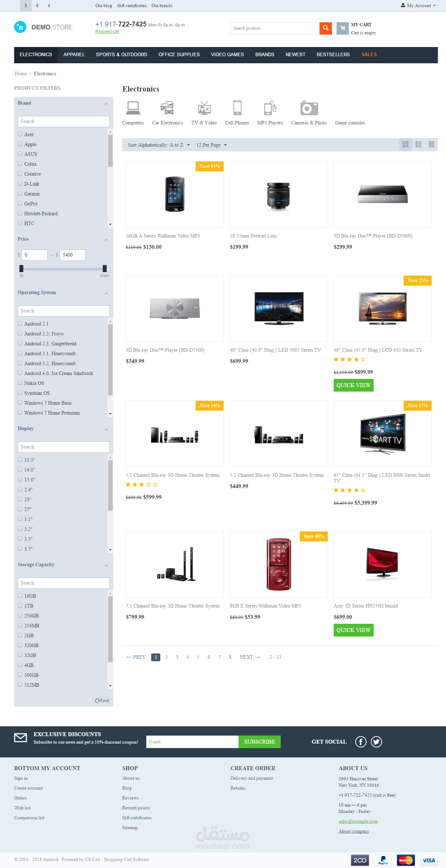The image size is (446, 868).
Task: Click the My Account user icon
Action: pyautogui.click(x=403, y=5)
